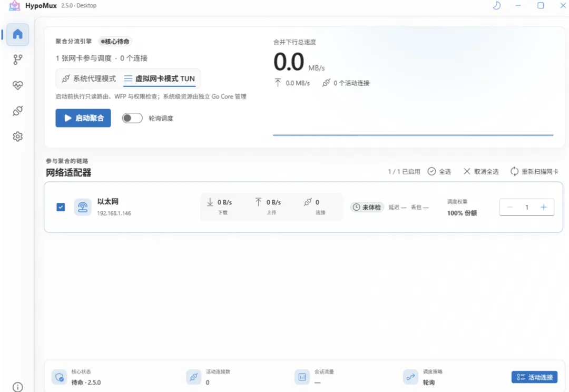Click the speed graph line
This screenshot has width=569, height=392.
click(413, 135)
